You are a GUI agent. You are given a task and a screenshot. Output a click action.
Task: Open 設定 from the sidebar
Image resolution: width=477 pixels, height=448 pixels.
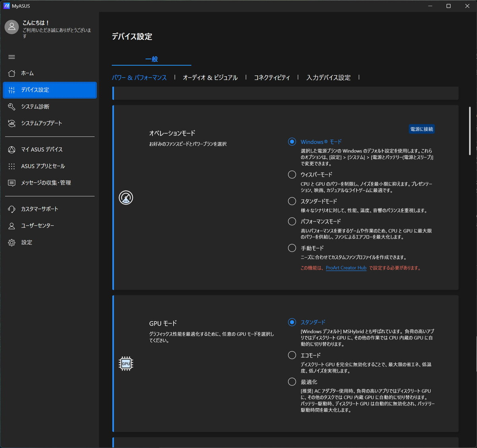click(50, 243)
